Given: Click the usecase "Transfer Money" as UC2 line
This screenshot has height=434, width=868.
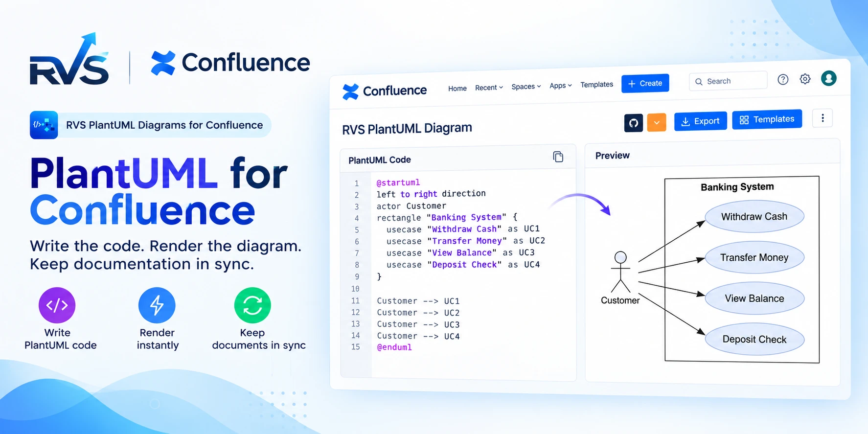Looking at the screenshot, I should [465, 241].
